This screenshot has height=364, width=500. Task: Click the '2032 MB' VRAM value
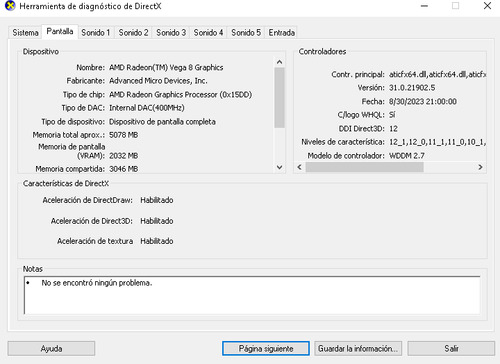click(x=124, y=156)
